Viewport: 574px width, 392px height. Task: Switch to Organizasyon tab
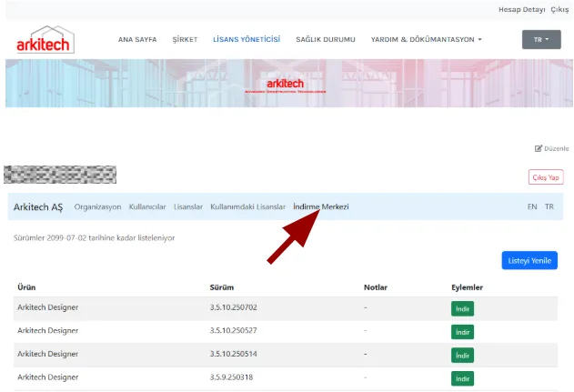pos(97,206)
